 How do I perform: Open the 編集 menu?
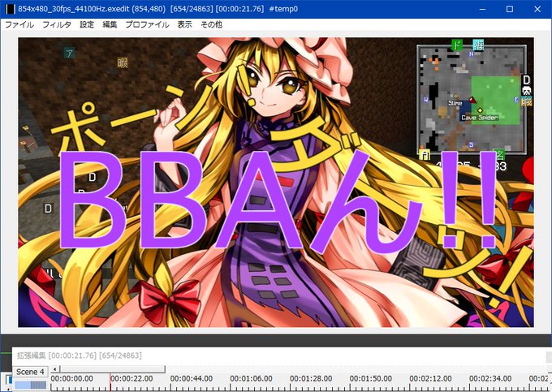(110, 24)
